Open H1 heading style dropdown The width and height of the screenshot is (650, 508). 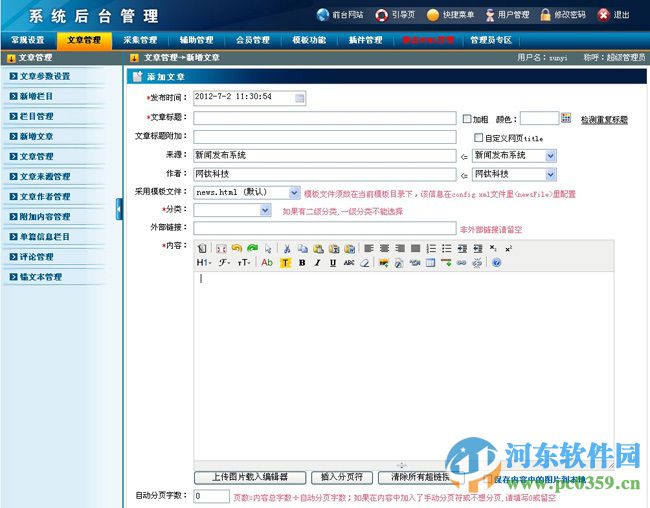(x=204, y=263)
